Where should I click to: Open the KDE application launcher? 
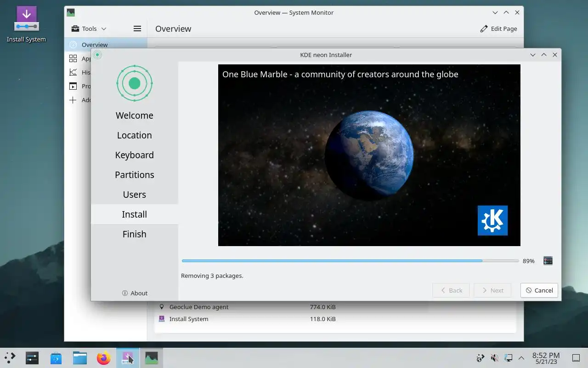coord(10,358)
